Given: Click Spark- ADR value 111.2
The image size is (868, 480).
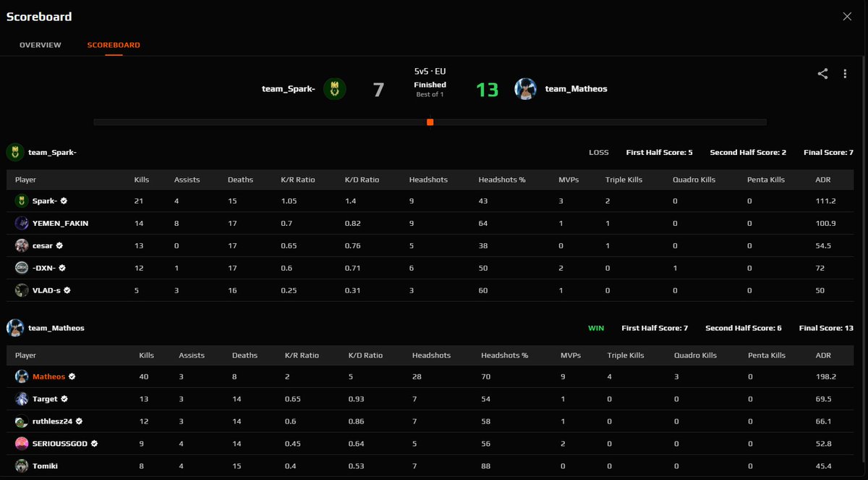Looking at the screenshot, I should point(825,201).
